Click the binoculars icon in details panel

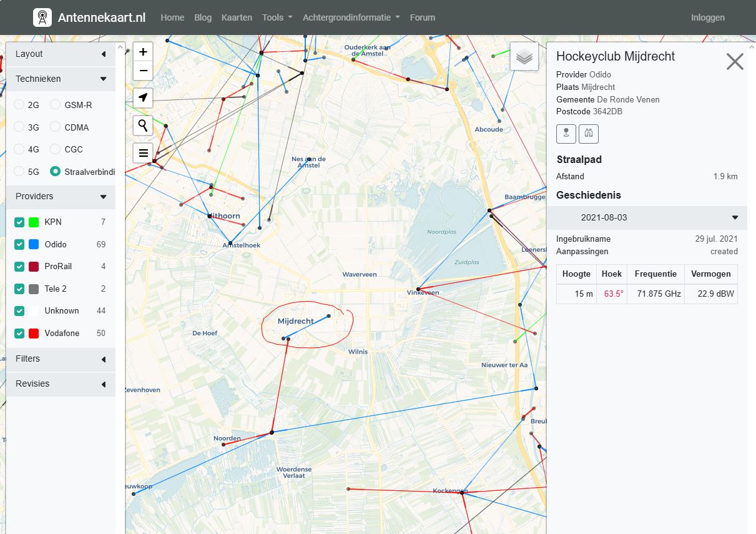tap(588, 133)
